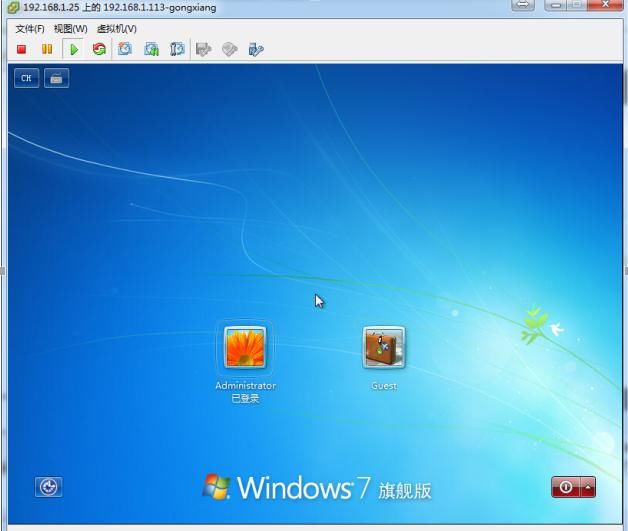Close the VM console window

point(605,5)
